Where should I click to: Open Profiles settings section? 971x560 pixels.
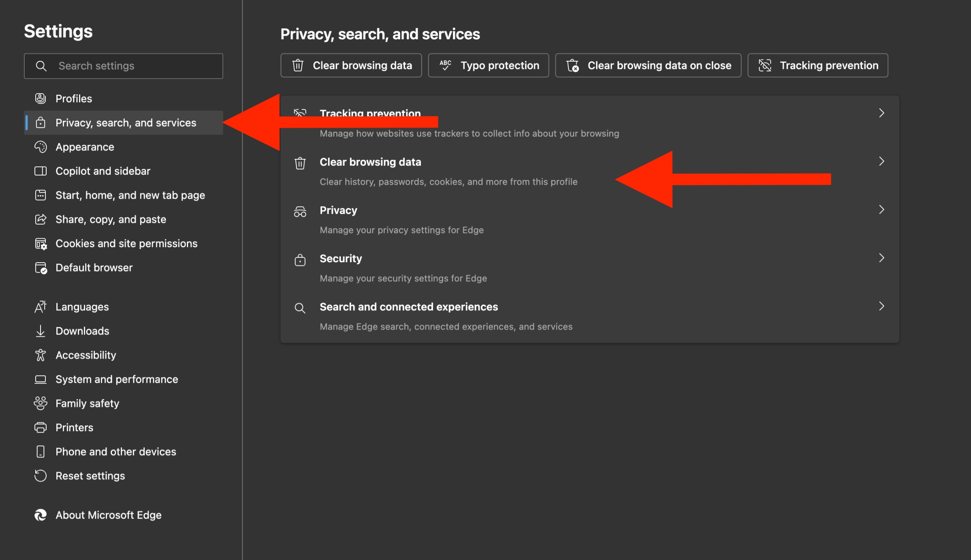tap(123, 98)
